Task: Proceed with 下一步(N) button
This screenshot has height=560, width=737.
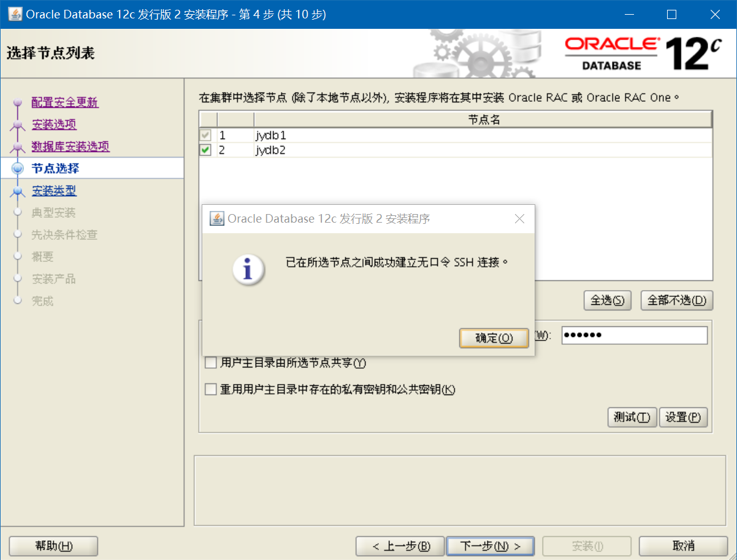Action: [490, 546]
